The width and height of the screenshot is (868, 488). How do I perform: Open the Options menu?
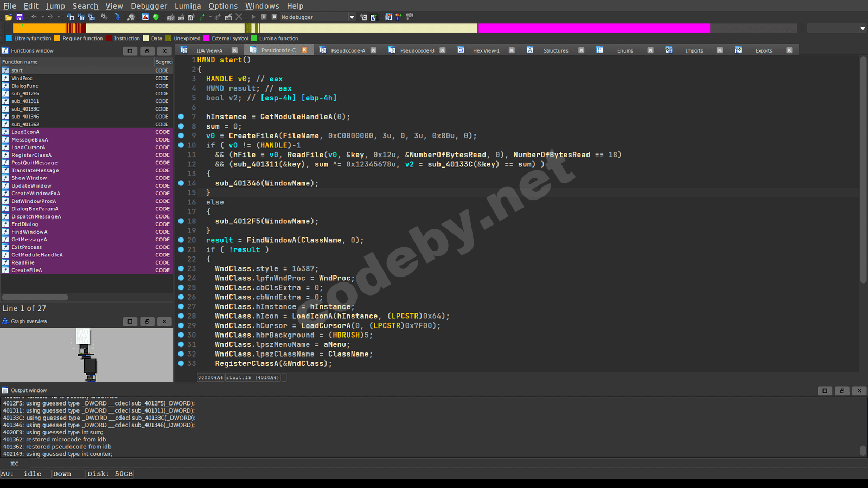coord(223,6)
